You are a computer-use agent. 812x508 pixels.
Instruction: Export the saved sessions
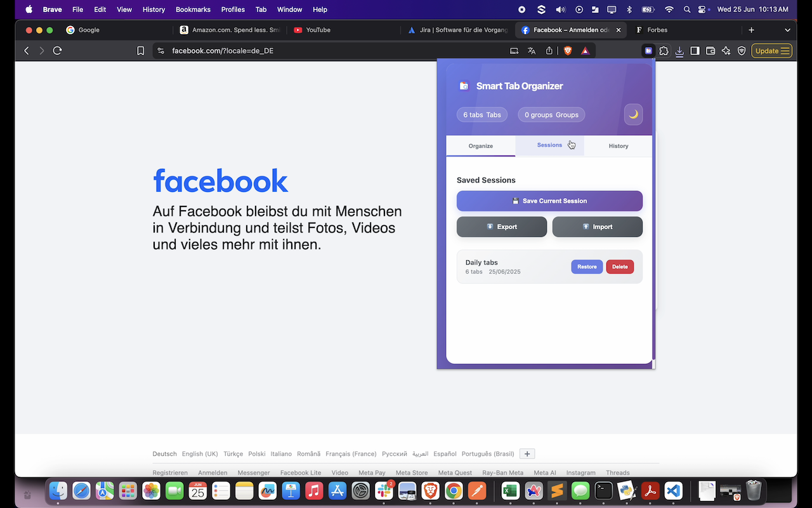(x=502, y=227)
